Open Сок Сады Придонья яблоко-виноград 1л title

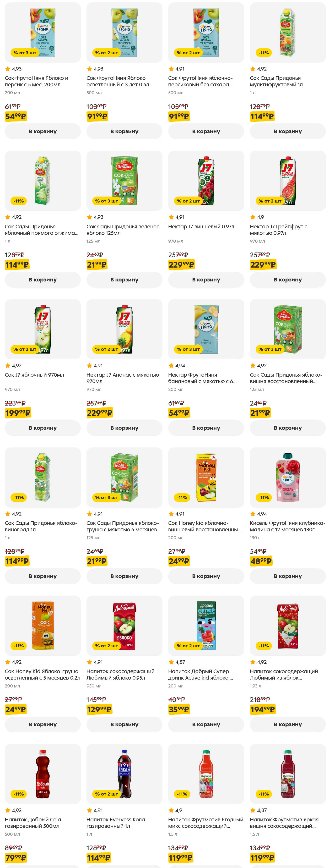[x=41, y=526]
